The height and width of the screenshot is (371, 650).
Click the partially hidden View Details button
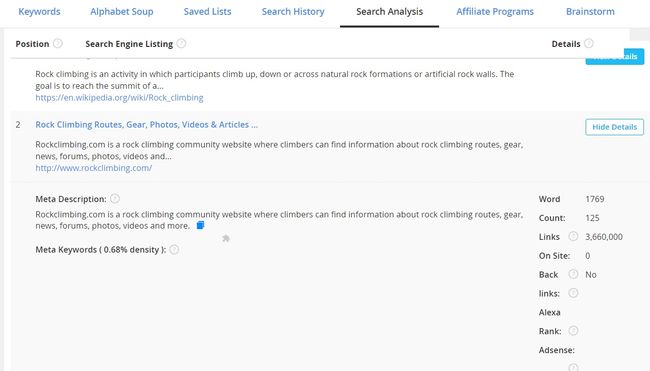tap(614, 57)
